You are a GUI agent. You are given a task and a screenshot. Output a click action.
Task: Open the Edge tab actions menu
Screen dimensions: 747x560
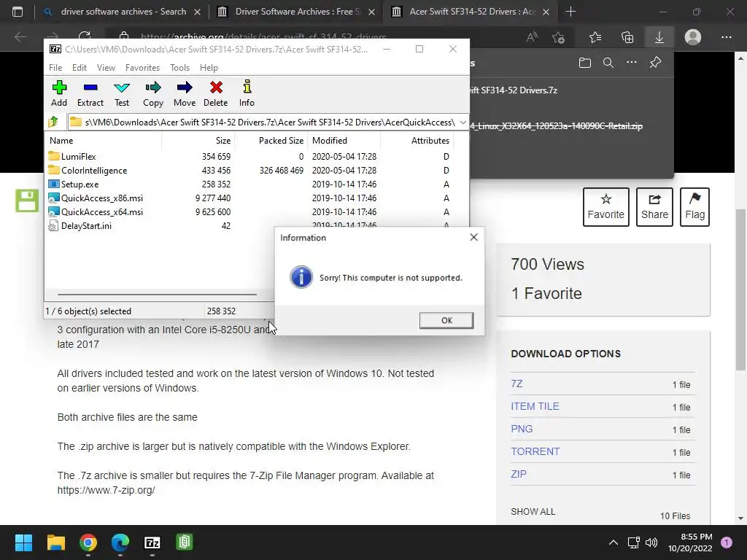18,12
